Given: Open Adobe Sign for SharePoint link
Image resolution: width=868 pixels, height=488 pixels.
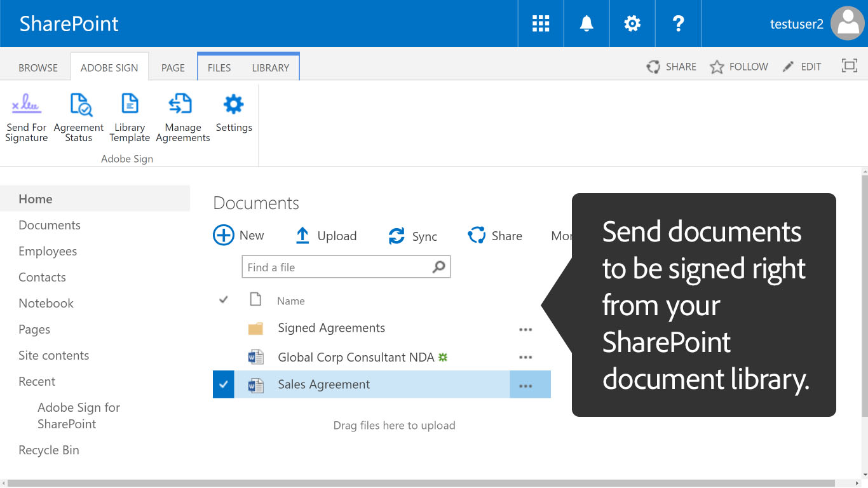Looking at the screenshot, I should (x=79, y=416).
